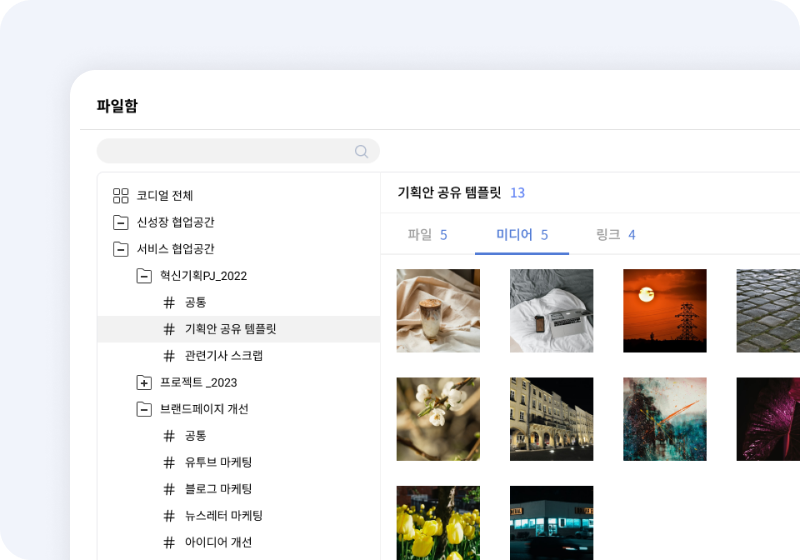Click the file search input field
The width and height of the screenshot is (800, 560).
pyautogui.click(x=238, y=151)
